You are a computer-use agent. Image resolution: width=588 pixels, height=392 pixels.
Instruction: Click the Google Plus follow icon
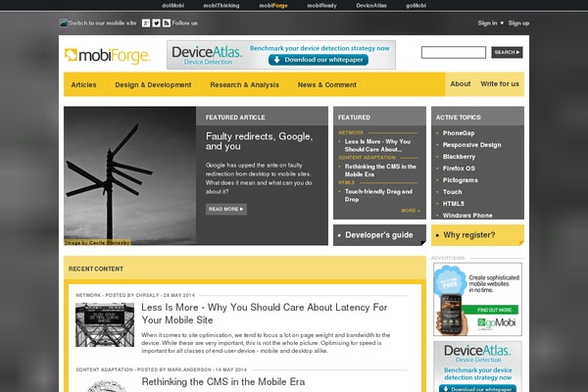click(x=146, y=24)
